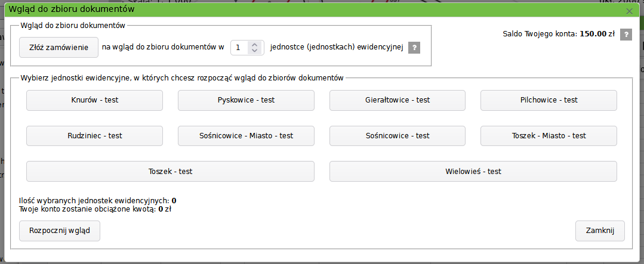Choose the 'Wielowieś - test' unit
644x264 pixels.
click(x=473, y=172)
